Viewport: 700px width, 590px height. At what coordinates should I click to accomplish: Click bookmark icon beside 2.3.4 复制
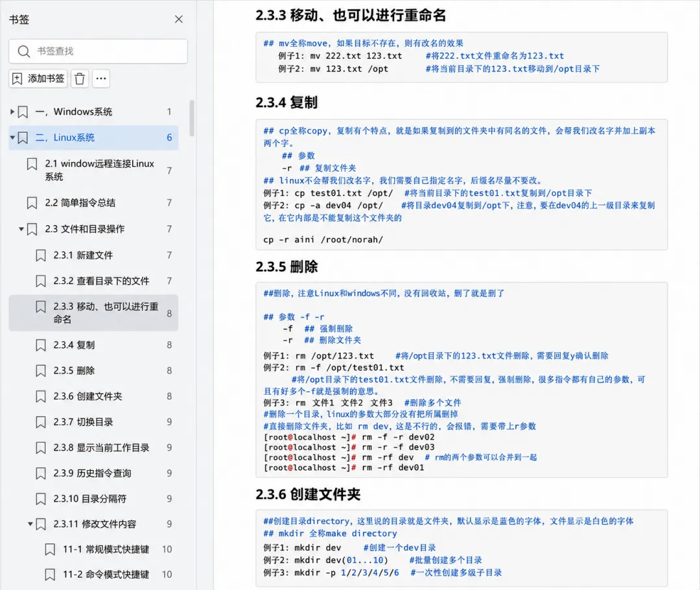41,345
